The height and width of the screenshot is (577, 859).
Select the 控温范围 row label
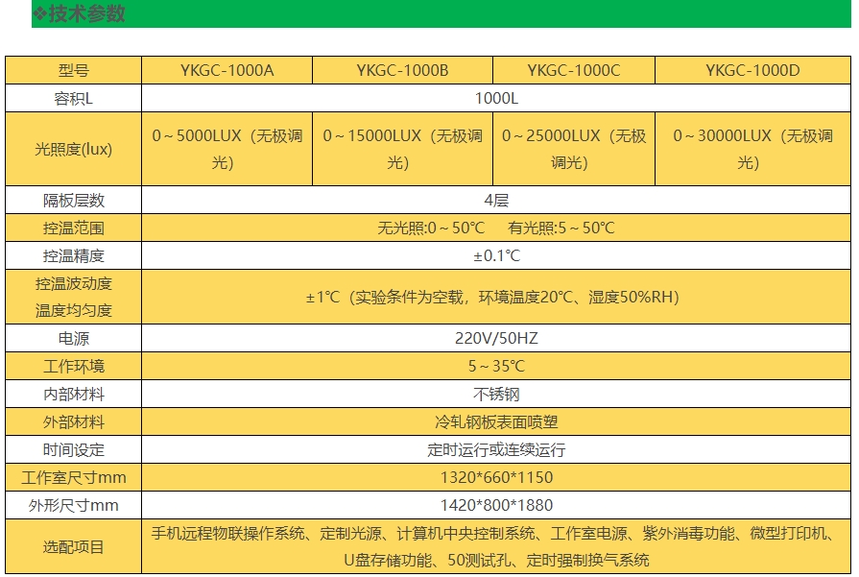(73, 228)
